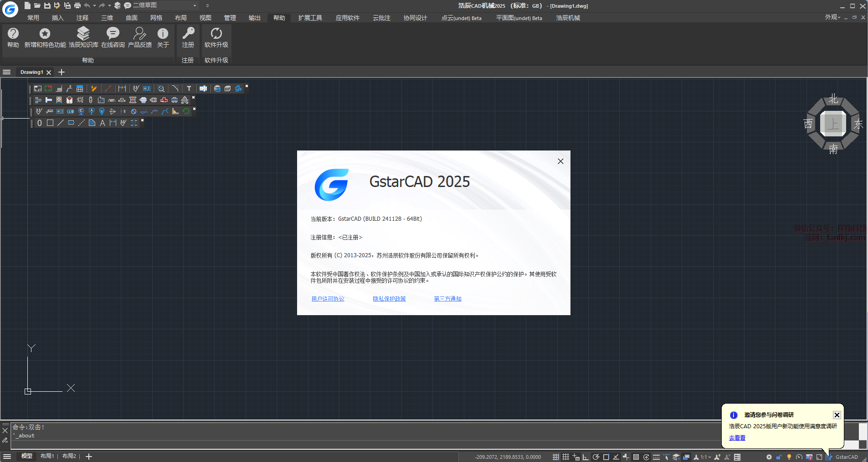Click the magnifier zoom icon in floating toolbar

[161, 88]
